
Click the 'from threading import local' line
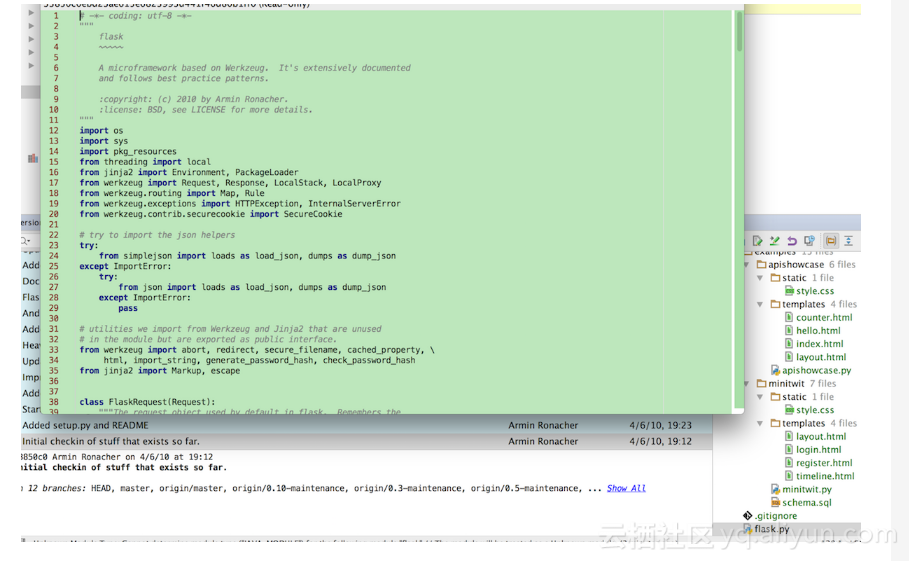pyautogui.click(x=145, y=162)
